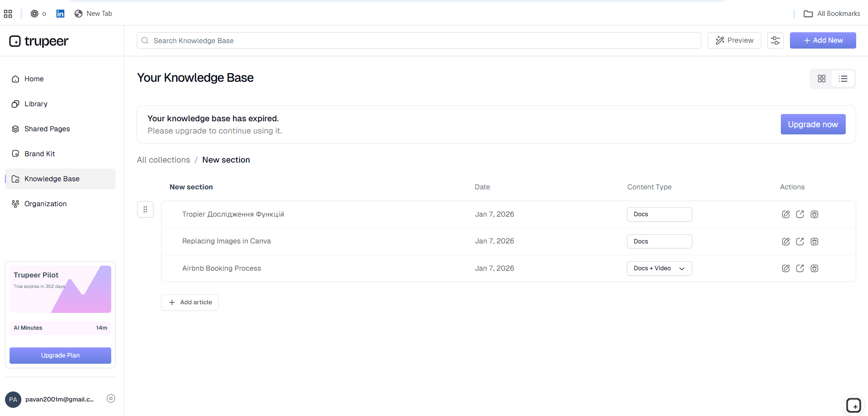Open the filter settings sliders icon
868x416 pixels.
(775, 40)
